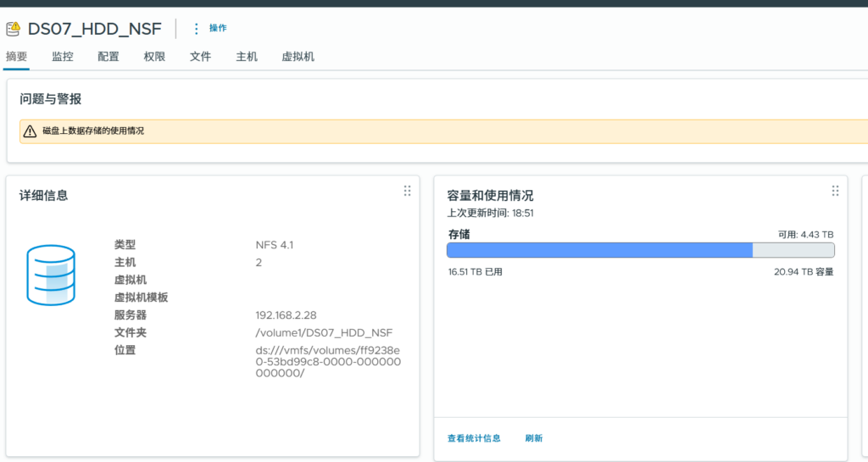This screenshot has width=868, height=462.
Task: Click the large blue datastore icon
Action: click(x=51, y=276)
